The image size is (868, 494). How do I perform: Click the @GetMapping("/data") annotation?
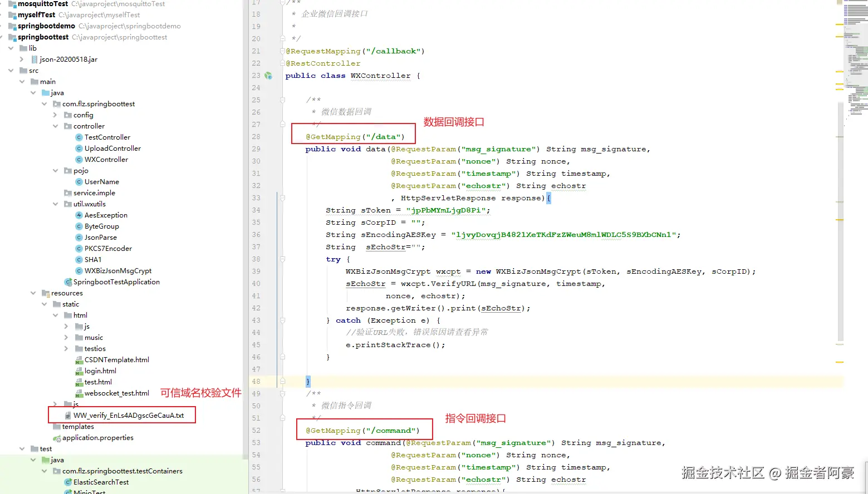pos(355,137)
